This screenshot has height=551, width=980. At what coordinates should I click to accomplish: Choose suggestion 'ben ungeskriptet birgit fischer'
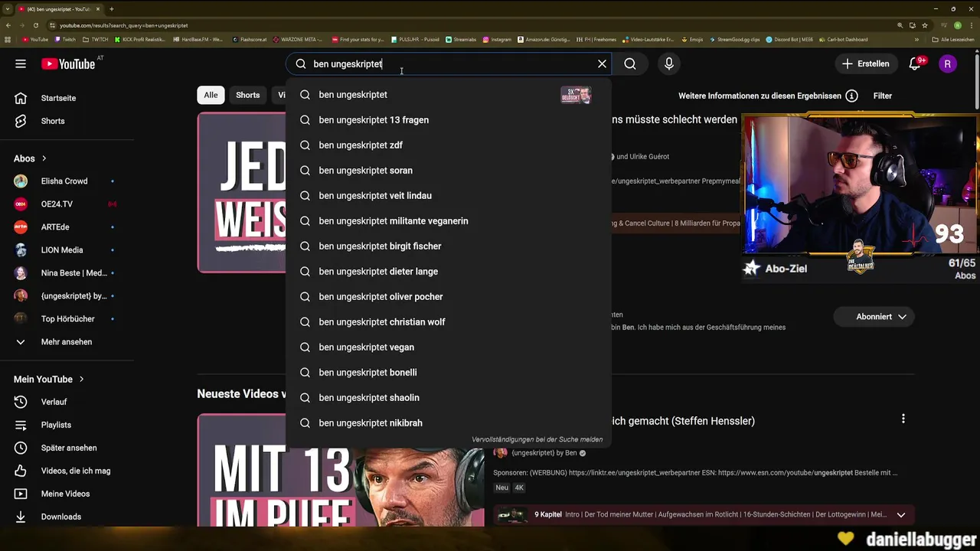(448, 246)
